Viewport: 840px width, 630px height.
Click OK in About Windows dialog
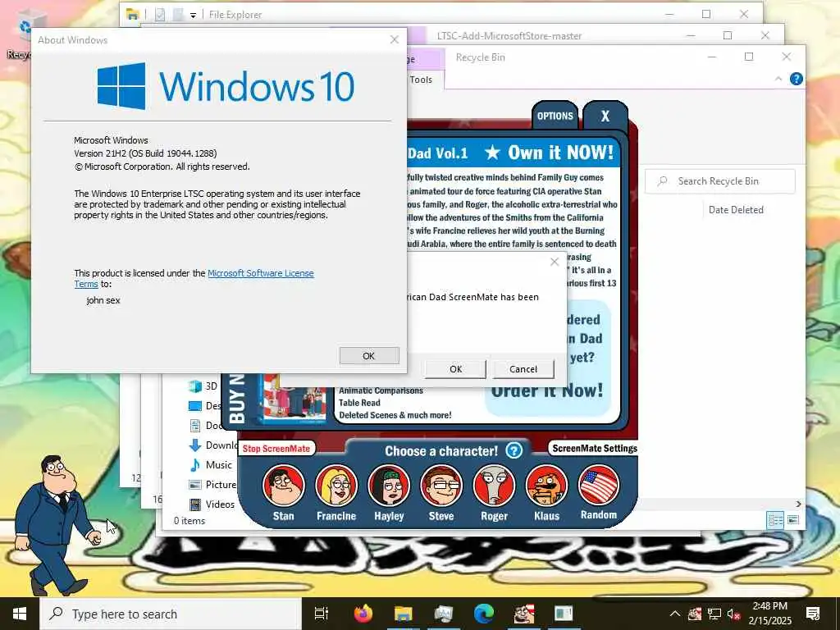[369, 356]
